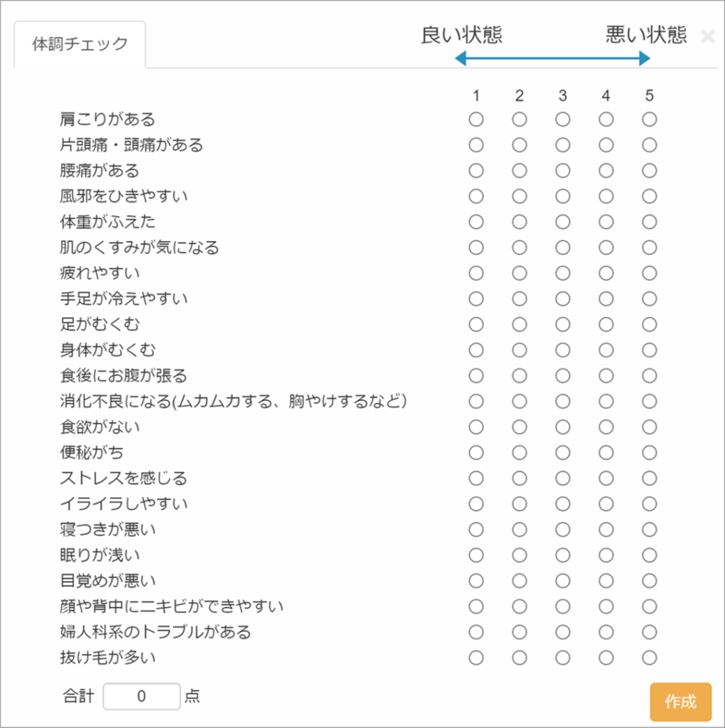Image resolution: width=725 pixels, height=728 pixels.
Task: Mark rating 2 for 風邪をひきやすい
Action: coord(520,196)
